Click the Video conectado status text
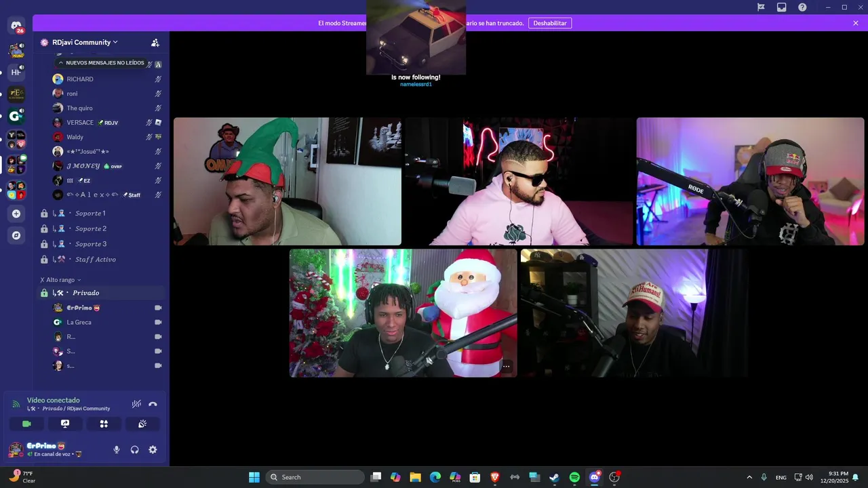The image size is (868, 488). (54, 401)
